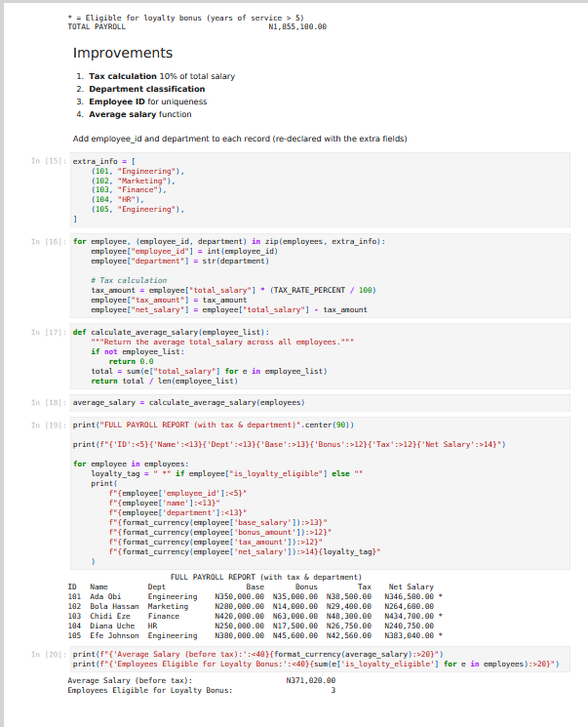Select net salary value N383,040.00

pyautogui.click(x=410, y=635)
